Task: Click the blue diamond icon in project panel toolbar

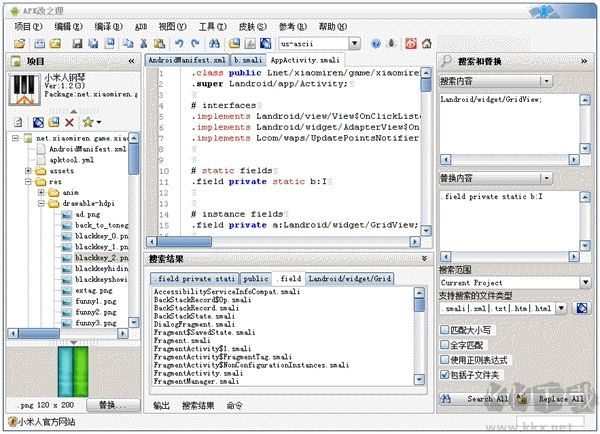Action: (38, 122)
